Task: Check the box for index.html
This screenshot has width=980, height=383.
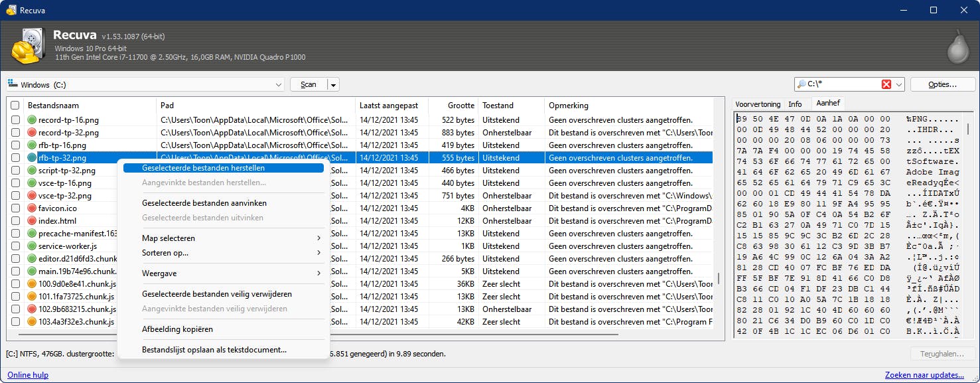Action: (x=15, y=221)
